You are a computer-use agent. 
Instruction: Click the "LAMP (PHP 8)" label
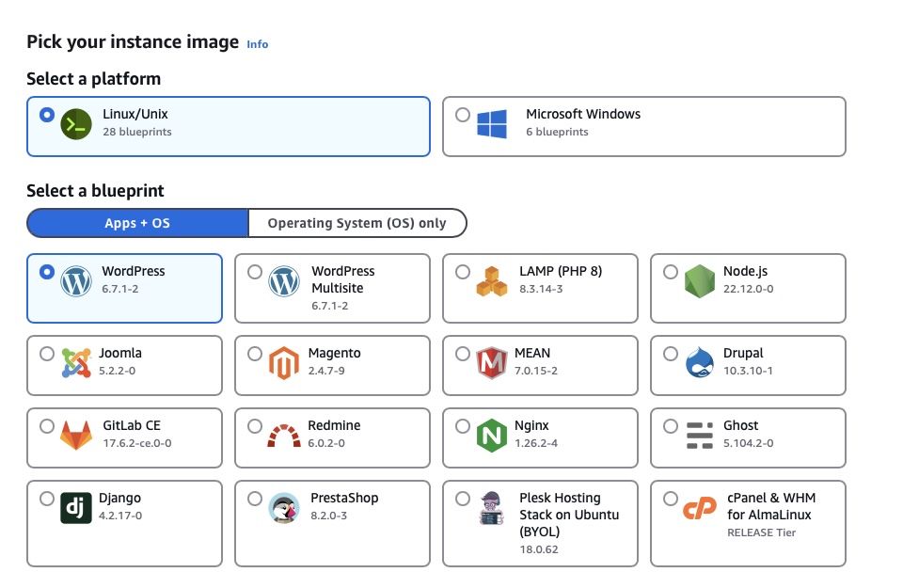(x=561, y=271)
